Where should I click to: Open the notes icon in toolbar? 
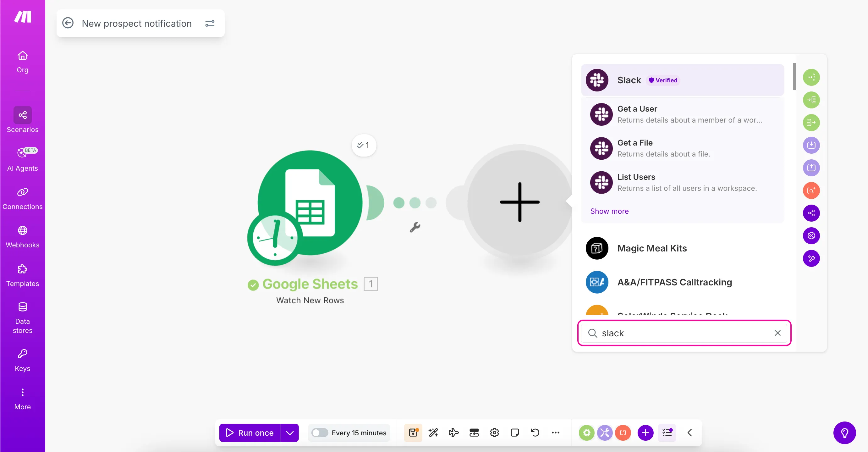tap(514, 433)
